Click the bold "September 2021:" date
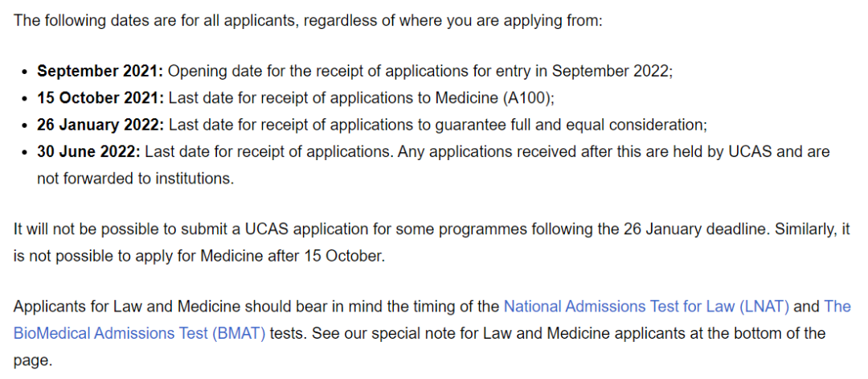Viewport: 868px width, 379px height. click(x=100, y=72)
